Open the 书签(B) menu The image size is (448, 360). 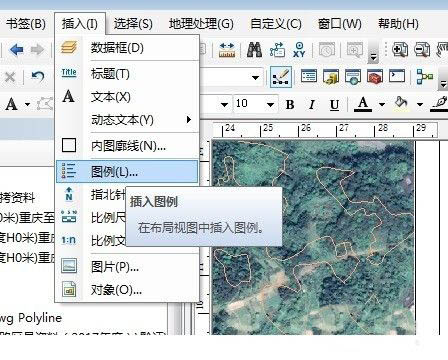pos(25,24)
